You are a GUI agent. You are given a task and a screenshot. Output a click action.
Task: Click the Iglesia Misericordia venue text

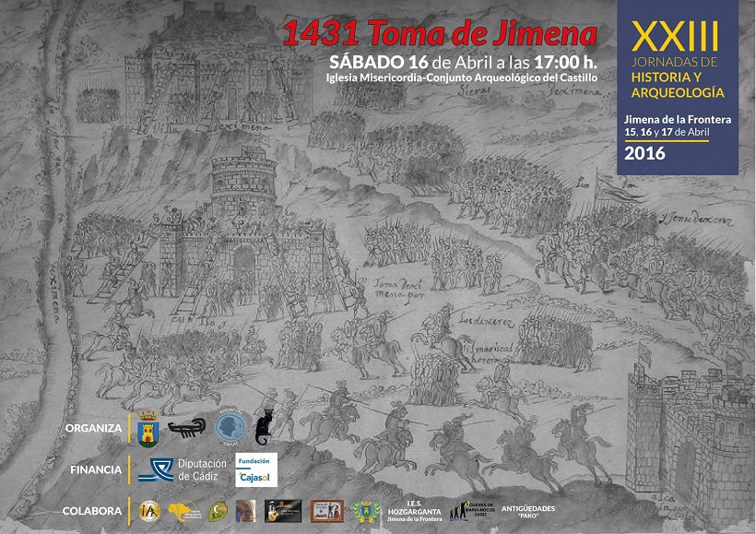tap(461, 78)
